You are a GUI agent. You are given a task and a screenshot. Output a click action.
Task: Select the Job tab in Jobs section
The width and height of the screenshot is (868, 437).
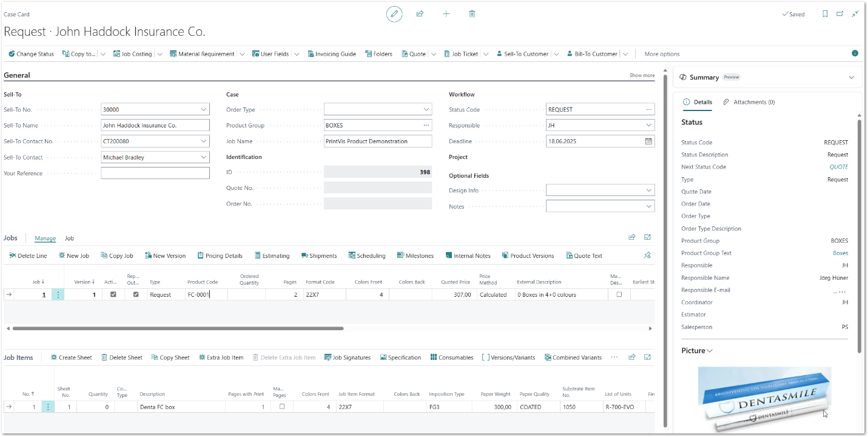pos(69,239)
